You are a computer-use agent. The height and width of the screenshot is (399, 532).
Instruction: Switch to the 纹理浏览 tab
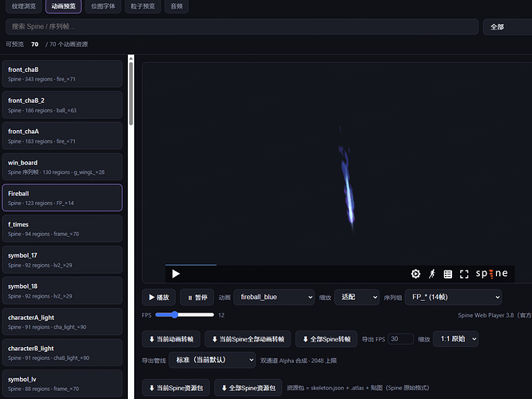pyautogui.click(x=24, y=6)
